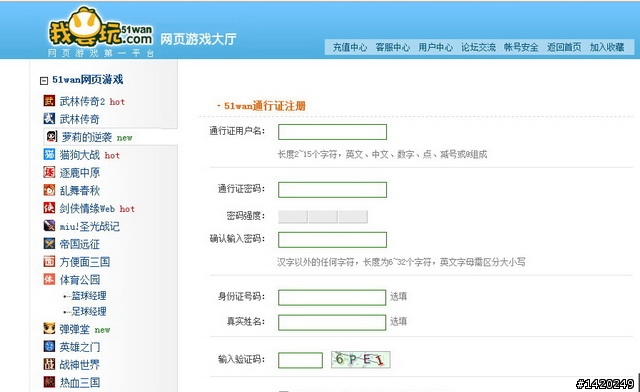Select the 篮球经理 sub-item
This screenshot has width=640, height=392.
click(x=89, y=296)
